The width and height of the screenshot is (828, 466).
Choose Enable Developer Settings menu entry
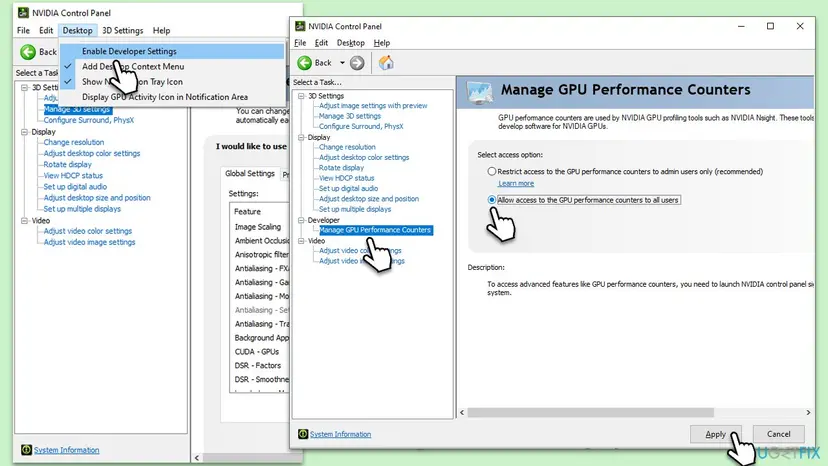tap(172, 51)
